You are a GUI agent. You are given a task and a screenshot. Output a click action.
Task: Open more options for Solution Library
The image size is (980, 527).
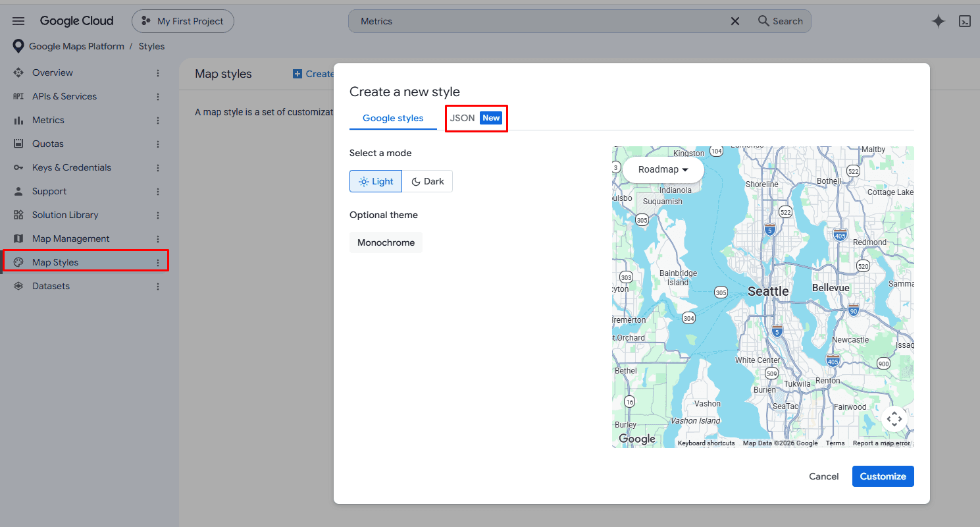(x=158, y=215)
